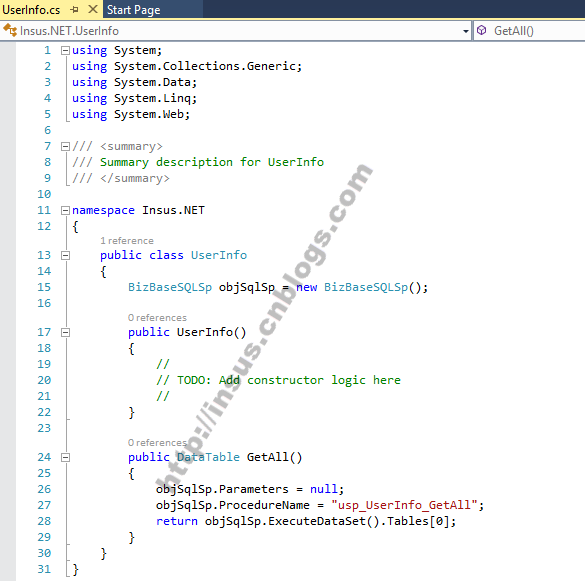Click BizBaseSQLSp type at start of line 15
Screen dimensions: 585x581
(170, 287)
